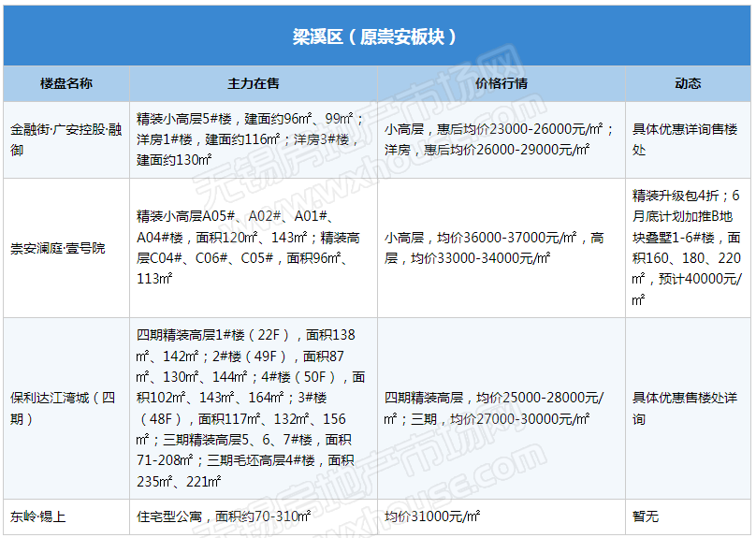Select the 楼盘名称 column header
Image resolution: width=756 pixels, height=538 pixels.
pyautogui.click(x=65, y=83)
